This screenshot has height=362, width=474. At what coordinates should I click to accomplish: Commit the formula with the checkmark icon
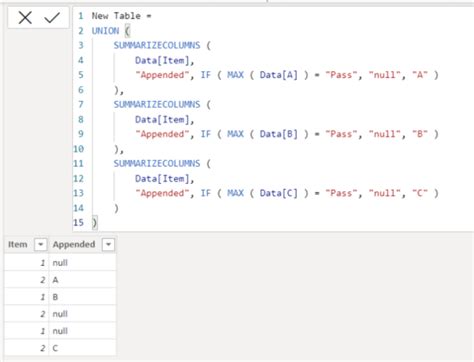point(52,17)
